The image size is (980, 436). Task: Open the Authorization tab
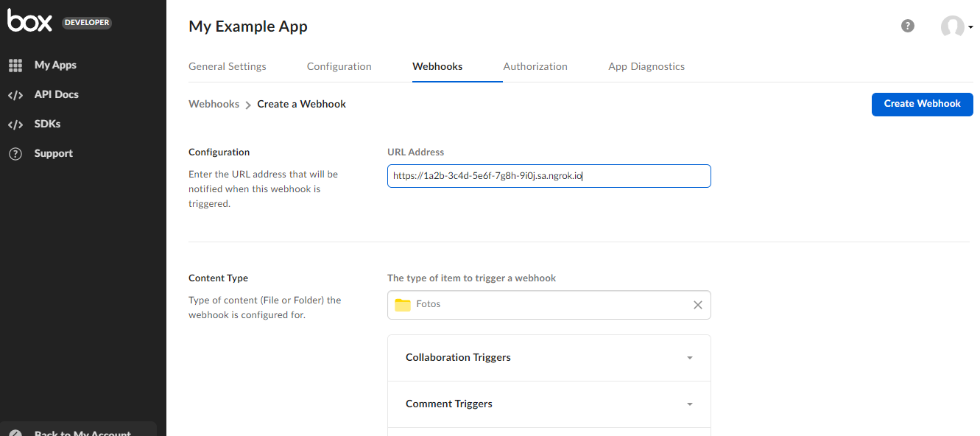coord(535,66)
